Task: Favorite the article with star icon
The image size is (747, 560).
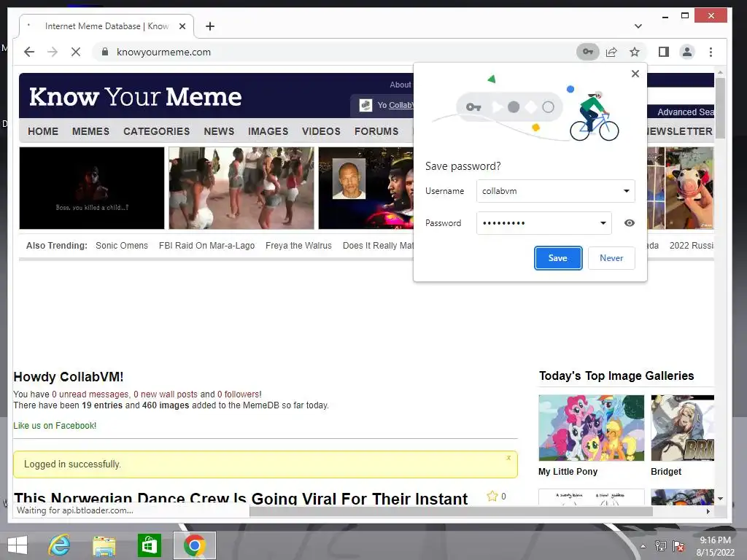Action: coord(492,496)
